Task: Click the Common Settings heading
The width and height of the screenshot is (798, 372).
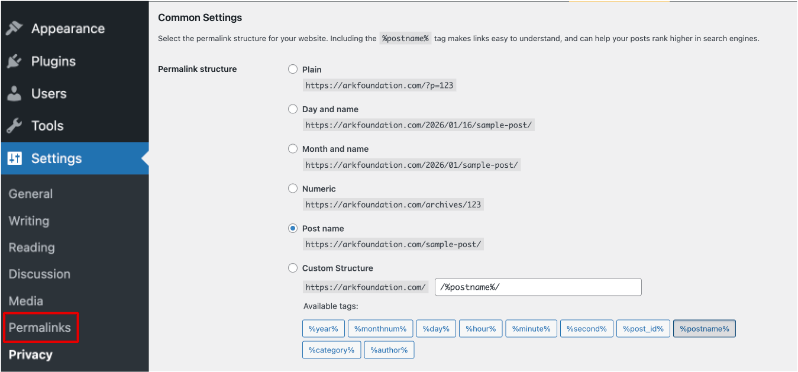Action: pos(200,18)
